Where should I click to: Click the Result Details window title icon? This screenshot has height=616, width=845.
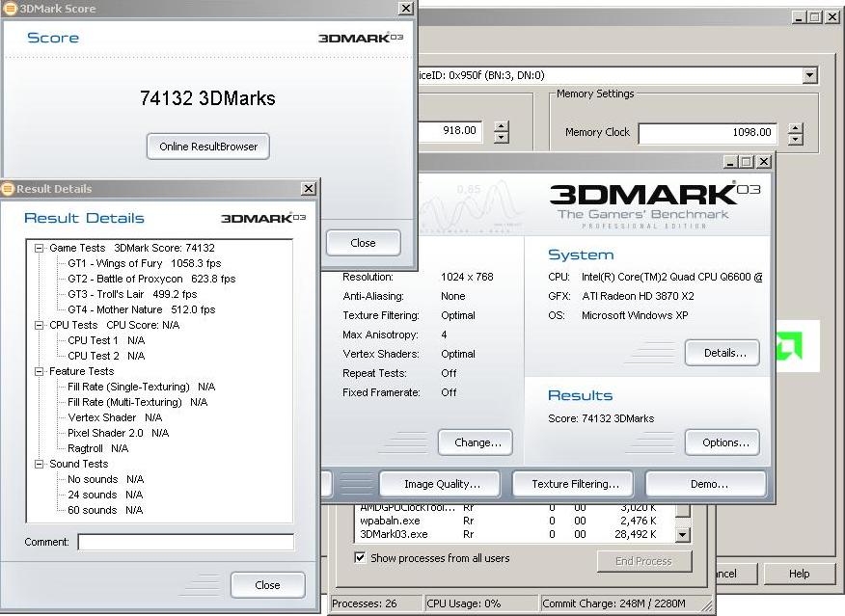[8, 189]
